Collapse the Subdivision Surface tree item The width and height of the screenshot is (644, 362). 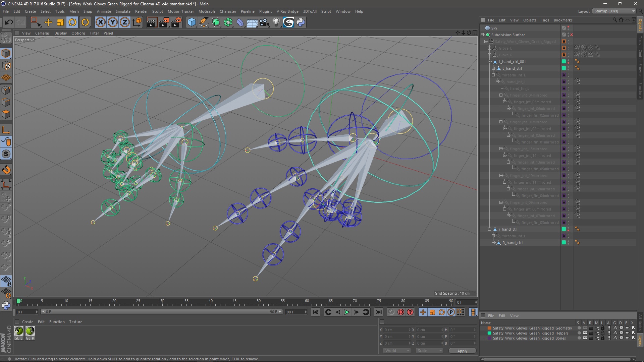tap(483, 35)
